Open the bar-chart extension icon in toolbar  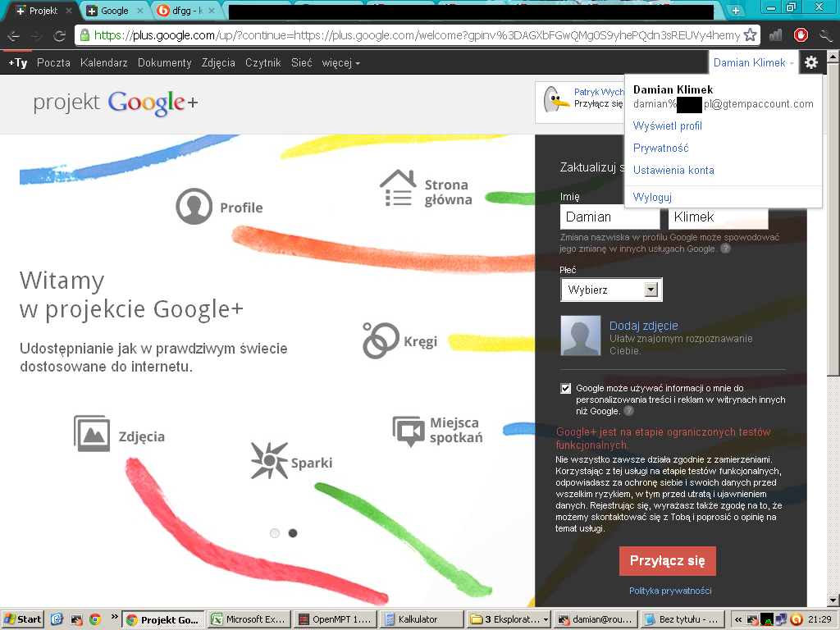775,35
